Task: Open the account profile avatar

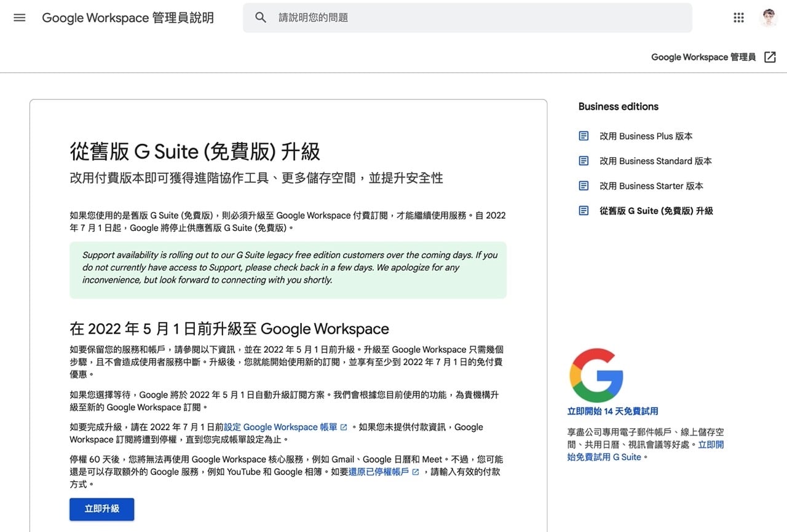Action: click(769, 18)
